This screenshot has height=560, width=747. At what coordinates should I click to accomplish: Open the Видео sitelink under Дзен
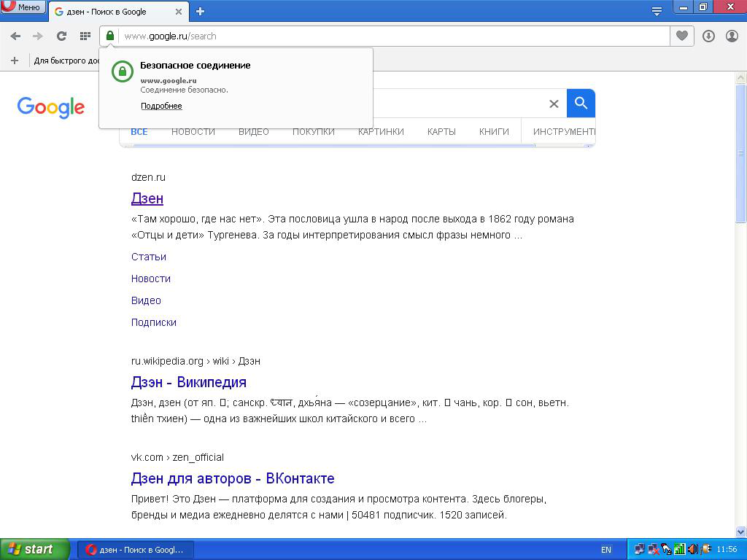click(x=146, y=300)
